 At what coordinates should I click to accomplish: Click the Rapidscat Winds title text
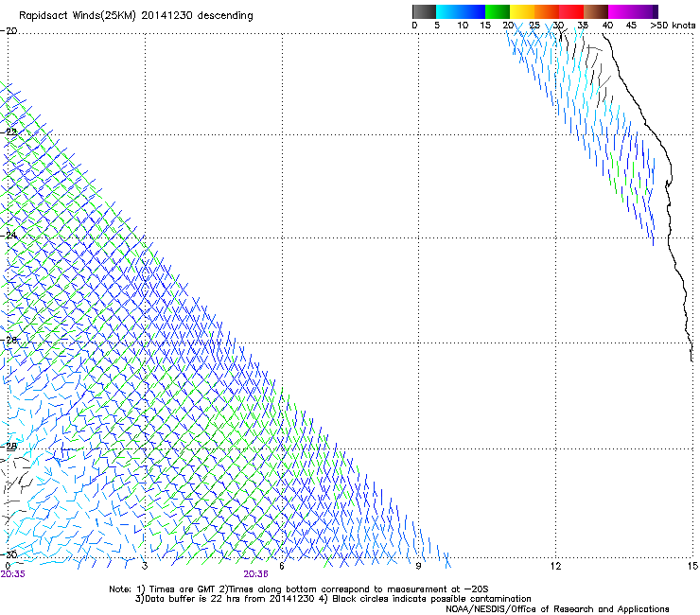(x=135, y=16)
